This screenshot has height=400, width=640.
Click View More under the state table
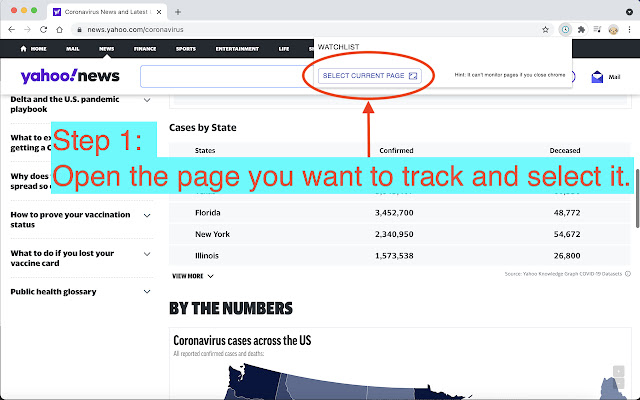[193, 276]
